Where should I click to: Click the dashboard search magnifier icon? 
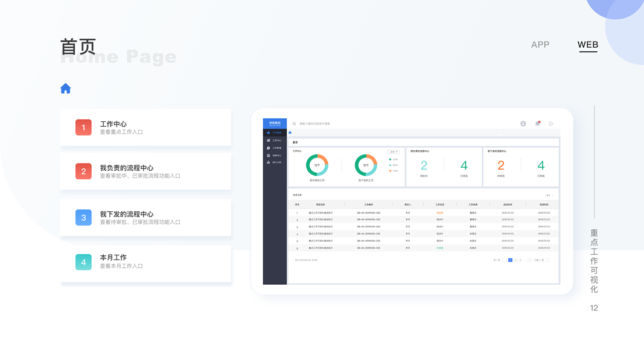click(x=294, y=124)
